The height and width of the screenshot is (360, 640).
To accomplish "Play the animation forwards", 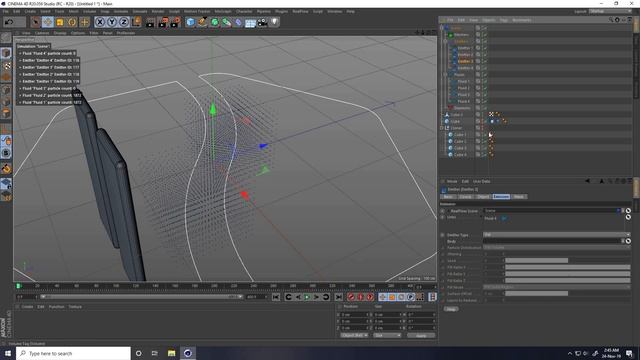I will (x=307, y=297).
